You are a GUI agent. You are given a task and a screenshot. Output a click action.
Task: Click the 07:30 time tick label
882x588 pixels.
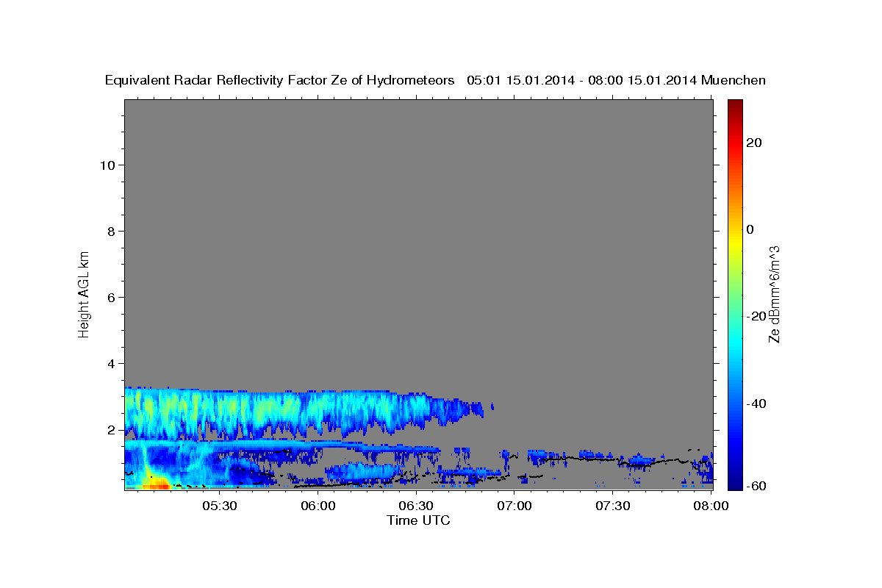coord(613,506)
